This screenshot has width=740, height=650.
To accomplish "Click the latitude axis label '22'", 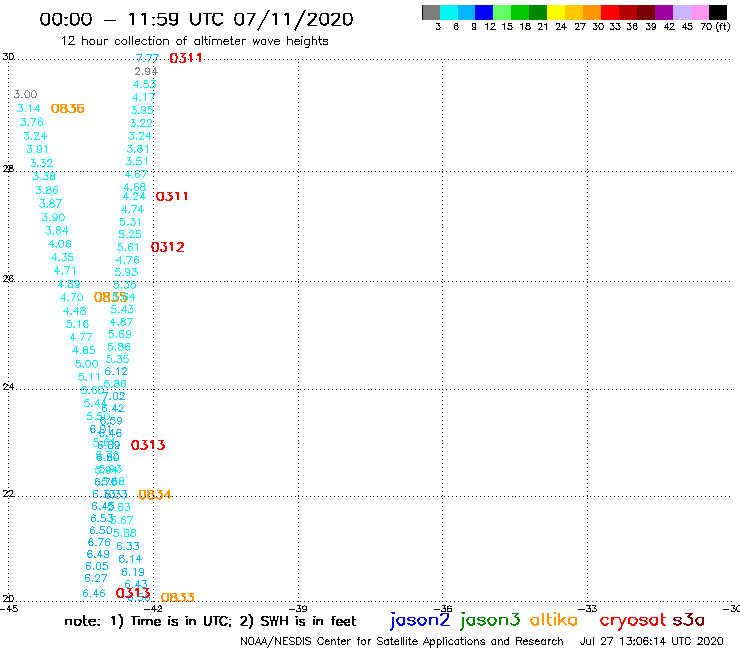I will [x=8, y=493].
